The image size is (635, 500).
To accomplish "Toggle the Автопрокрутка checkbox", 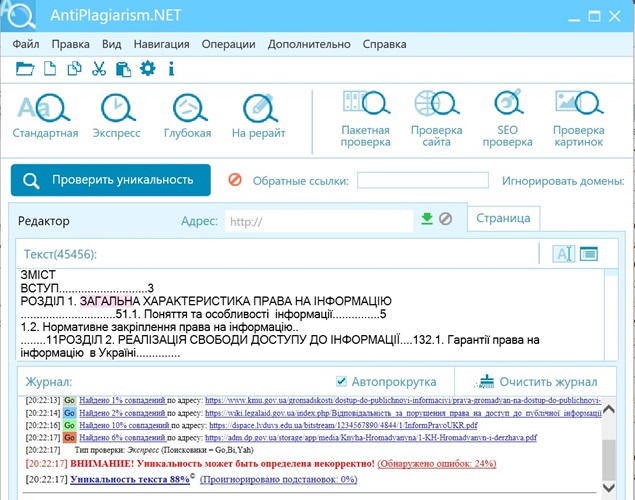I will [341, 381].
